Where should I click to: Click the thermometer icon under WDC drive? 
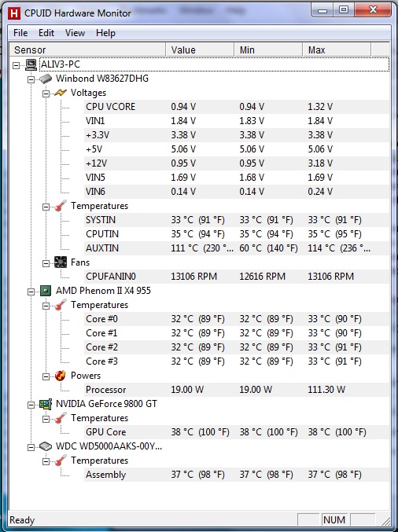pyautogui.click(x=61, y=460)
